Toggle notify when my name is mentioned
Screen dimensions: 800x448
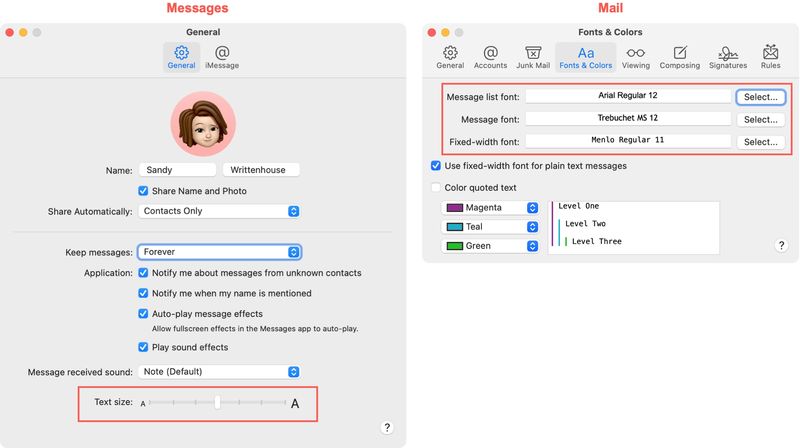click(x=143, y=293)
